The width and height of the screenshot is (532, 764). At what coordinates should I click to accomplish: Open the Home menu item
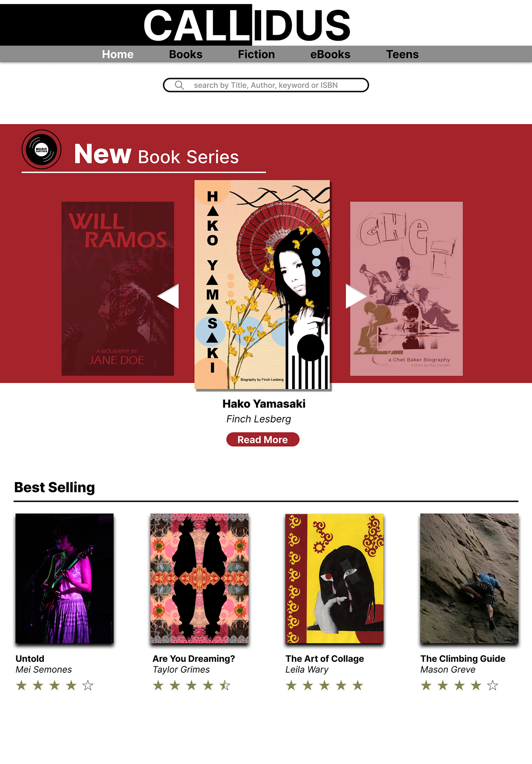coord(118,54)
